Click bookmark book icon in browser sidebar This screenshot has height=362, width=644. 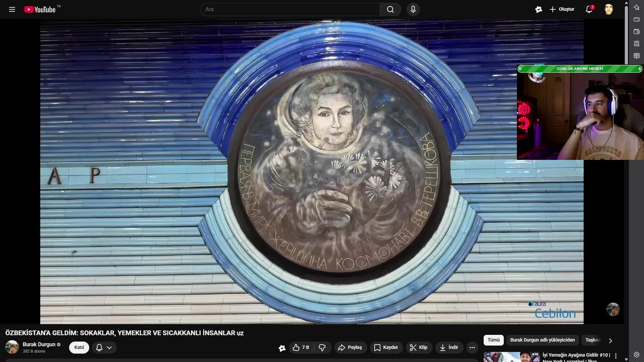coord(636,44)
